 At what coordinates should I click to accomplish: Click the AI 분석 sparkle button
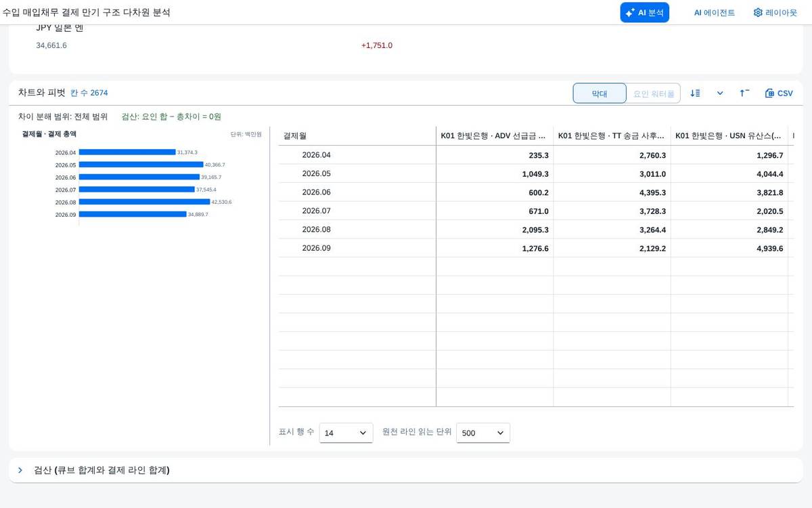coord(644,12)
